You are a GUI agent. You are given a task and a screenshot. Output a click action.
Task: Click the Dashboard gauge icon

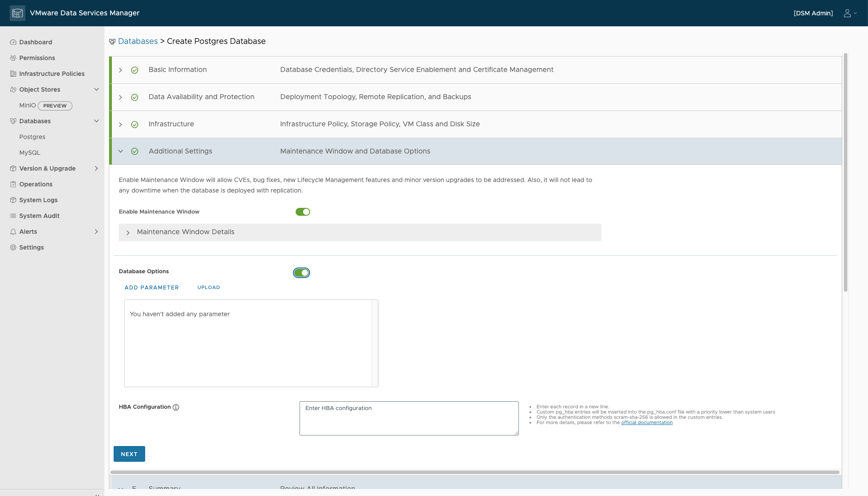13,42
